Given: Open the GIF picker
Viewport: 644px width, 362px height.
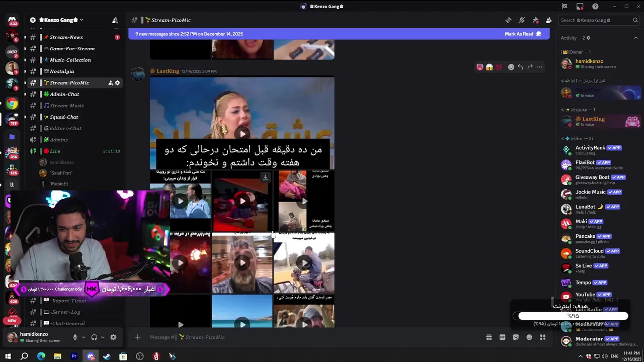Looking at the screenshot, I should [502, 337].
